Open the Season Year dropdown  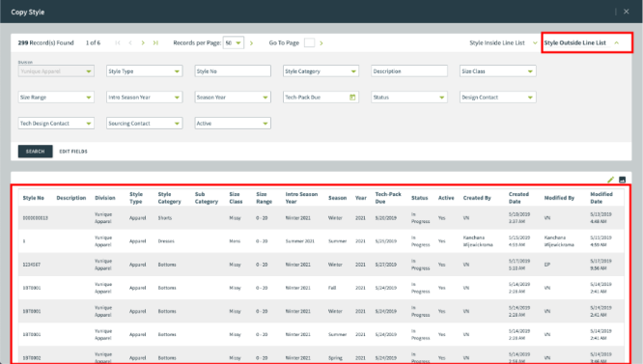233,98
